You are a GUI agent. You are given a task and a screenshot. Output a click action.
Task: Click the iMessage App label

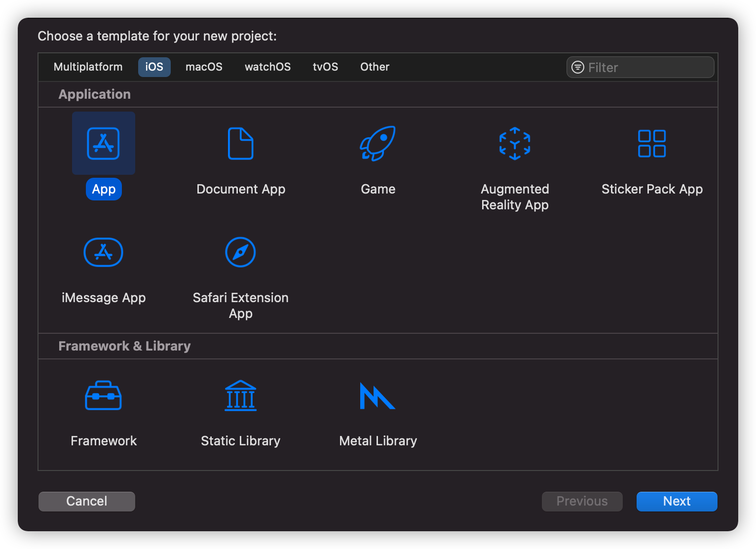point(104,298)
